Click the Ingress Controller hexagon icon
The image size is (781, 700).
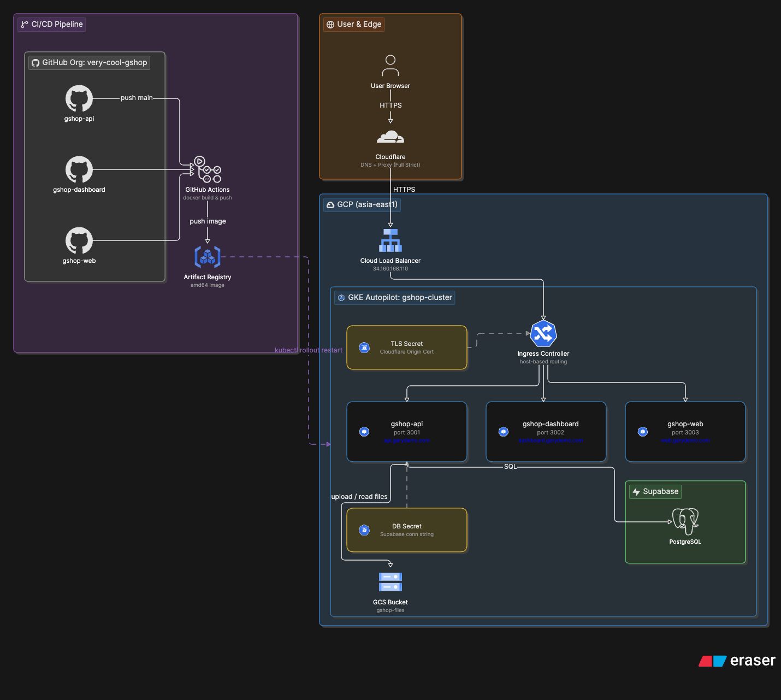543,333
